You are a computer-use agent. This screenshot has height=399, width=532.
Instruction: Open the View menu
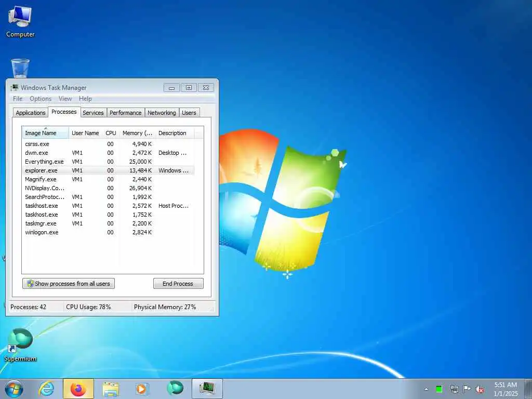(65, 99)
